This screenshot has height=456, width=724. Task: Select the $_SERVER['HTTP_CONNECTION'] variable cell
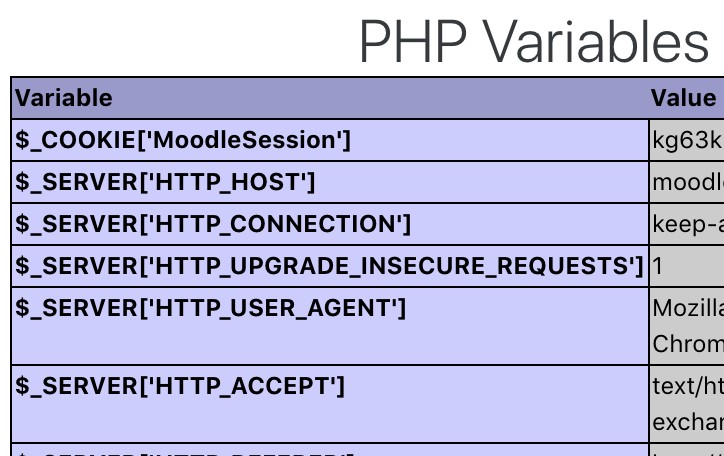tap(212, 224)
